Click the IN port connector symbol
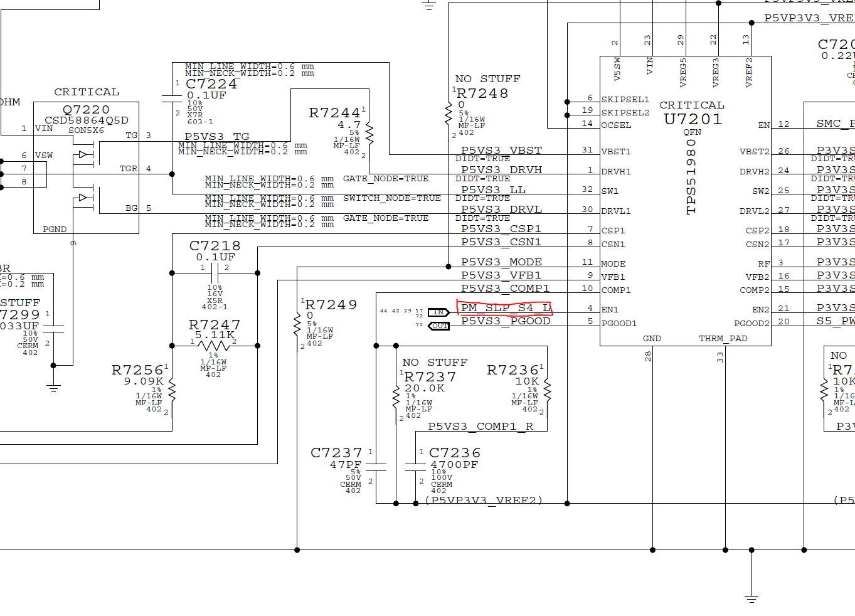Screen dimensions: 855x616 click(438, 312)
